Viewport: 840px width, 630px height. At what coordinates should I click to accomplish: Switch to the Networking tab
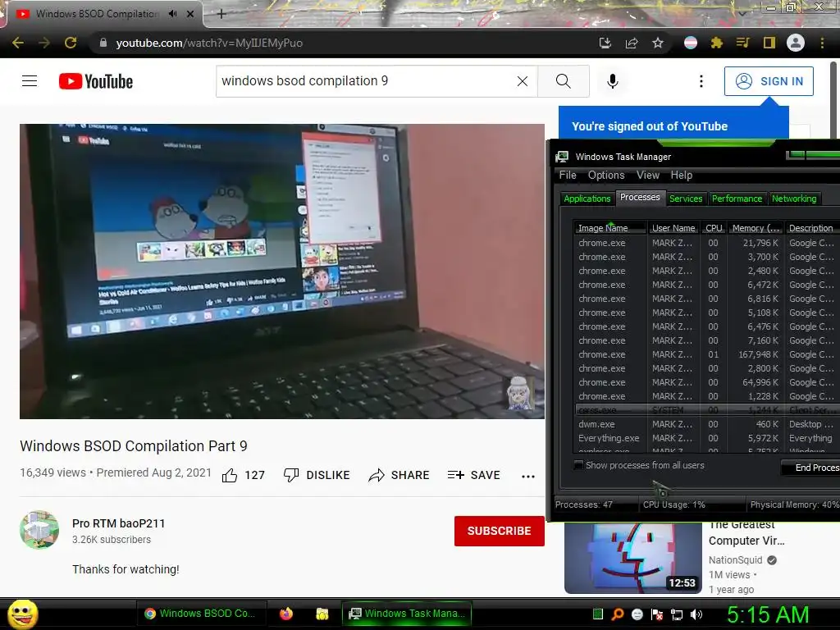tap(794, 199)
